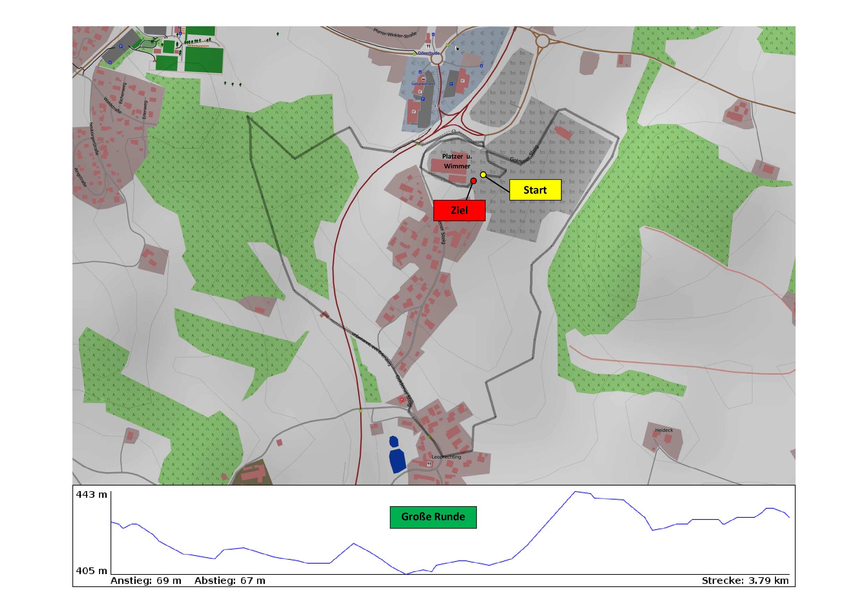Click the yellow start point marker dot
The width and height of the screenshot is (868, 614).
click(x=483, y=174)
